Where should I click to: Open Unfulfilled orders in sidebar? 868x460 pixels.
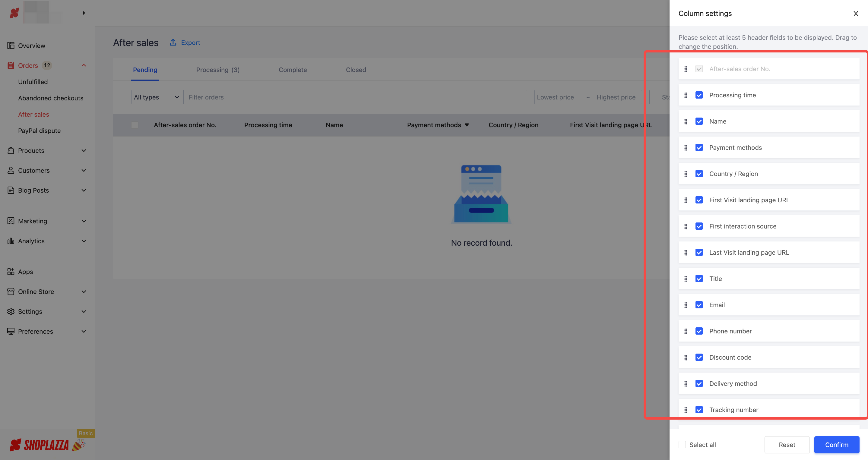click(x=33, y=82)
